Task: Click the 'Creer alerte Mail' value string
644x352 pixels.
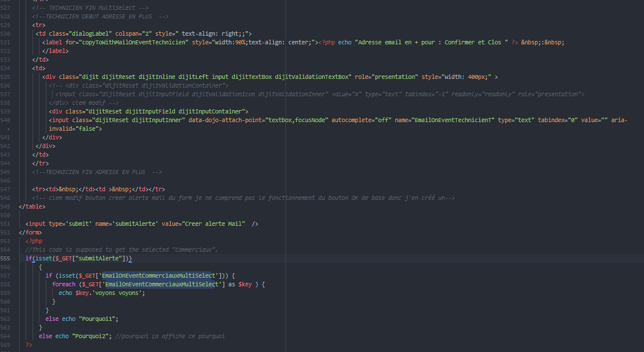Action: click(214, 224)
